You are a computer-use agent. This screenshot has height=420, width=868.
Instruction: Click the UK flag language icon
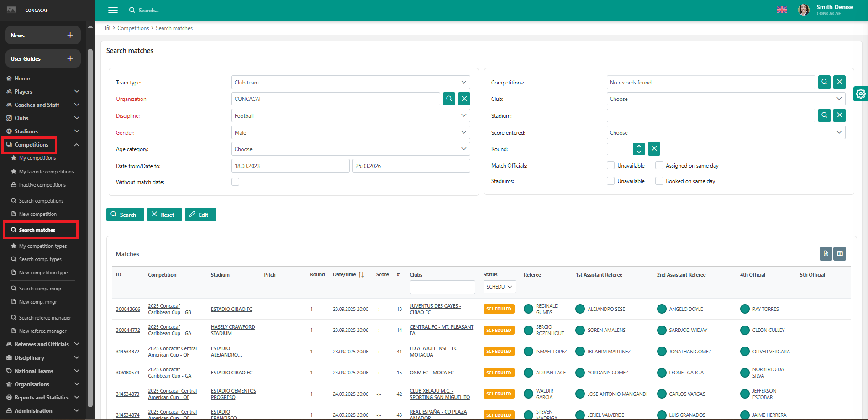coord(782,10)
